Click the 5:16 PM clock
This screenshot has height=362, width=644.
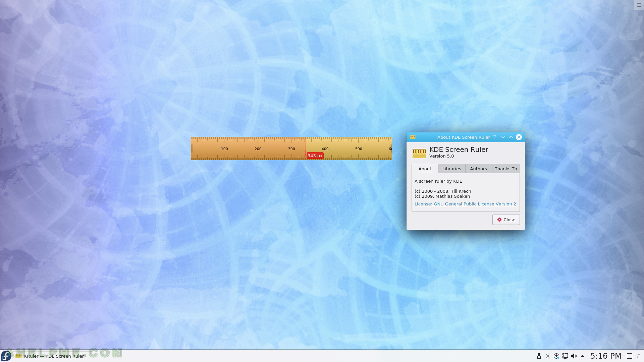pyautogui.click(x=606, y=356)
